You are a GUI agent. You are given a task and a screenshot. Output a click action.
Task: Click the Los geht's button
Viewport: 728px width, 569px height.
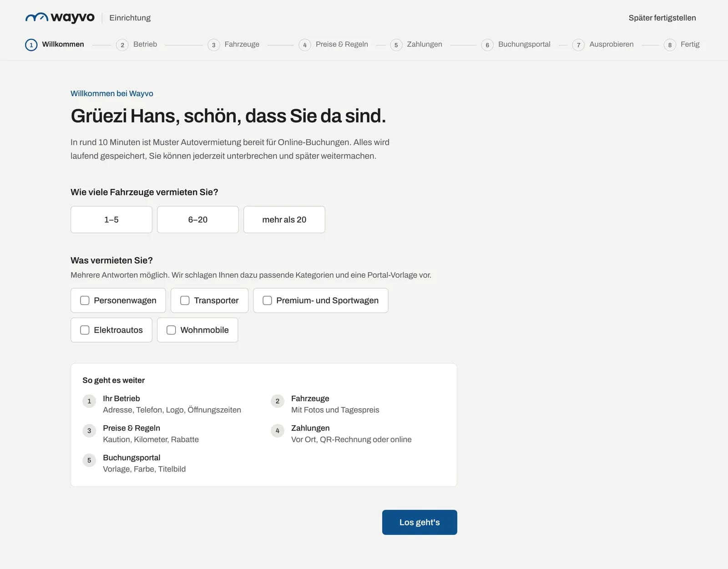[x=420, y=523]
